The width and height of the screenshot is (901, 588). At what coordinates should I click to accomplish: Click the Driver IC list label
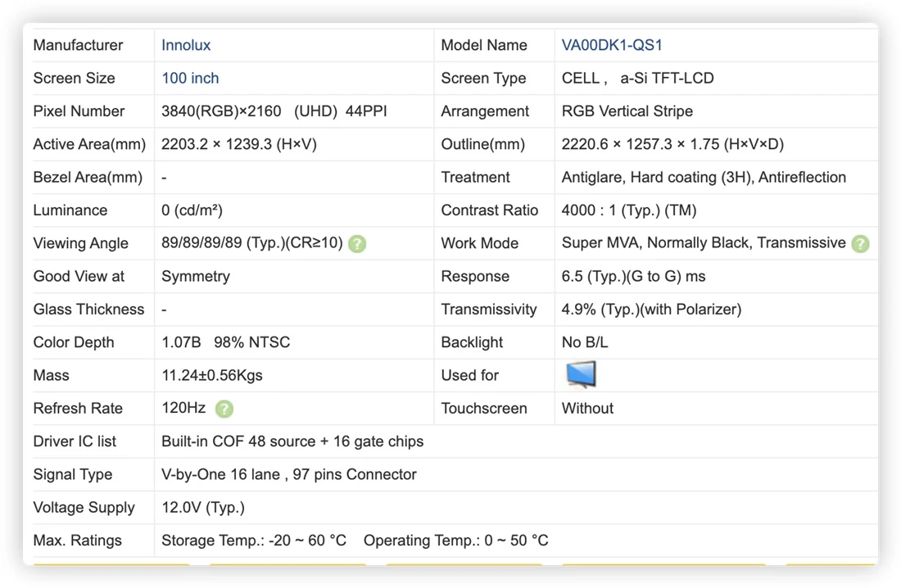[75, 441]
